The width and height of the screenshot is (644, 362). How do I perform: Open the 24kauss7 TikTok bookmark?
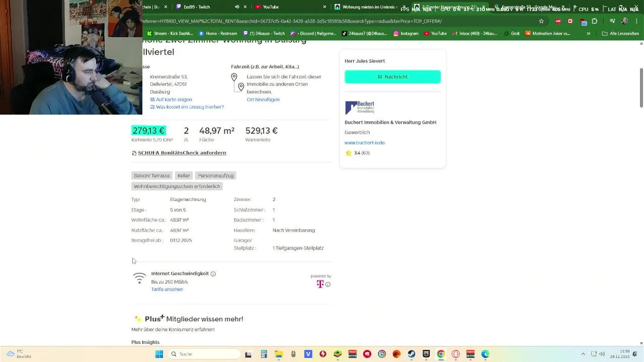365,34
